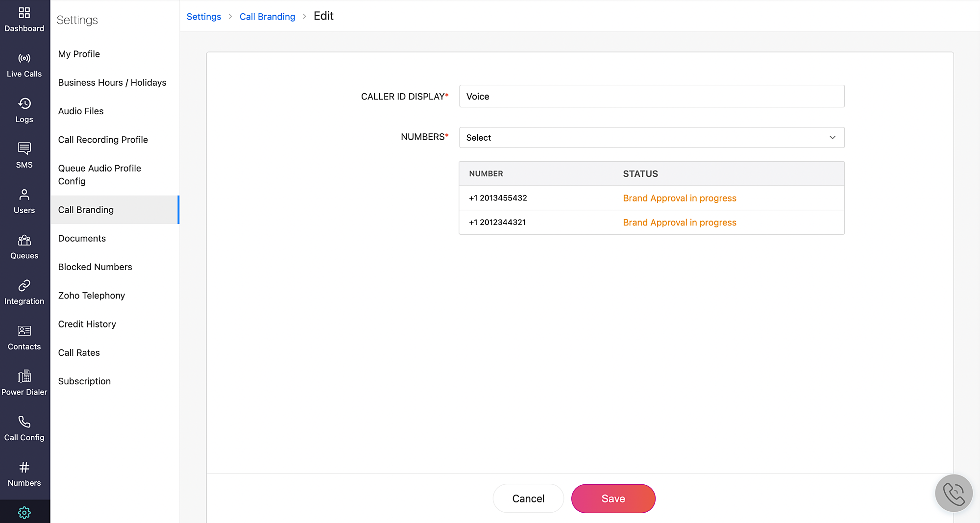
Task: Open Blocked Numbers settings
Action: [x=95, y=267]
